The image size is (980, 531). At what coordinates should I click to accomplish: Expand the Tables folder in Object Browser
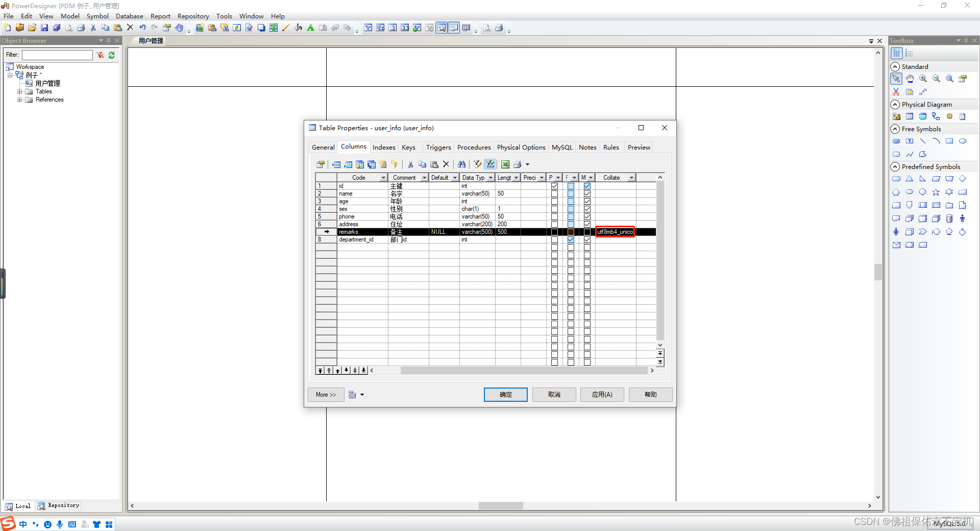tap(20, 91)
